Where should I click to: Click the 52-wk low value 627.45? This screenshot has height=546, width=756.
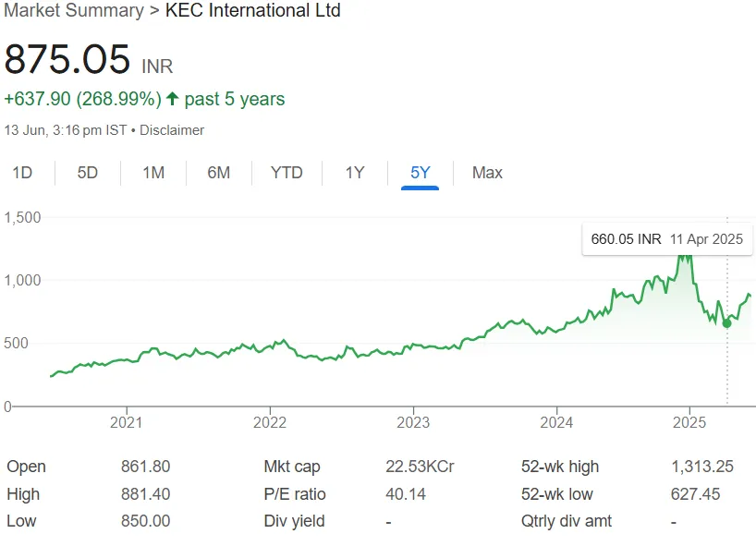pyautogui.click(x=695, y=494)
